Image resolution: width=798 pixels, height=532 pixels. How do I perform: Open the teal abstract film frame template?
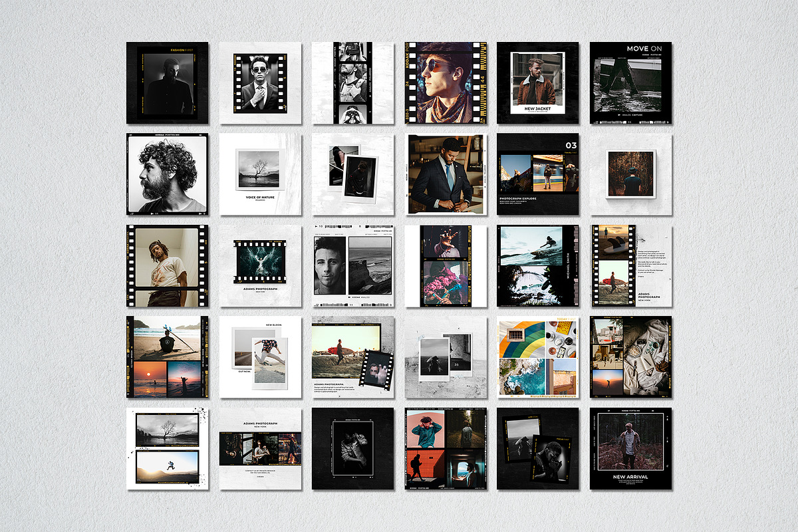(260, 266)
